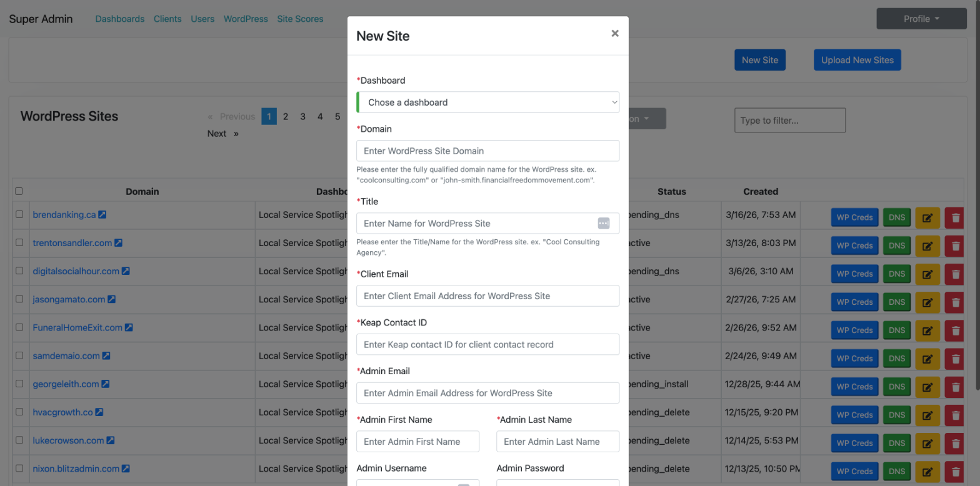This screenshot has width=980, height=486.
Task: Open external link icon next to lukecrowson.com
Action: click(x=111, y=440)
